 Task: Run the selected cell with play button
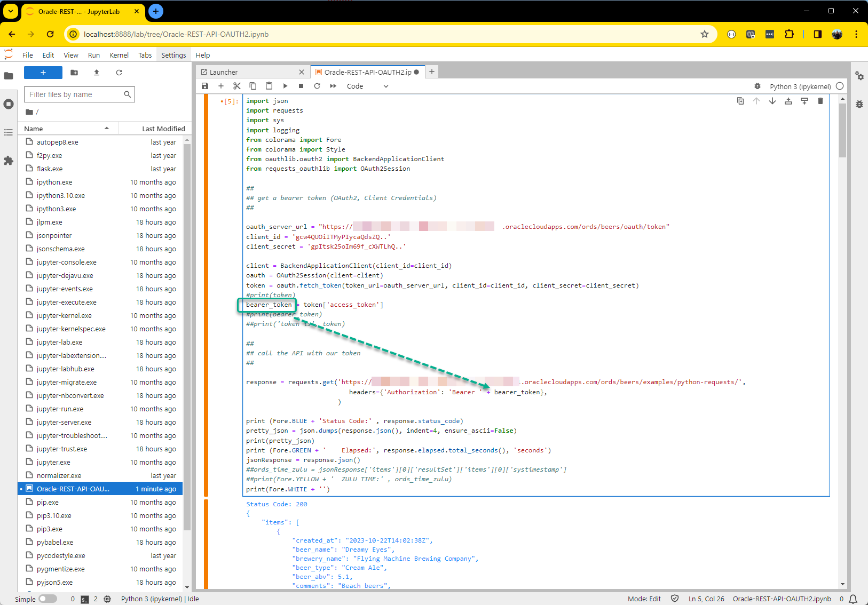click(x=285, y=86)
